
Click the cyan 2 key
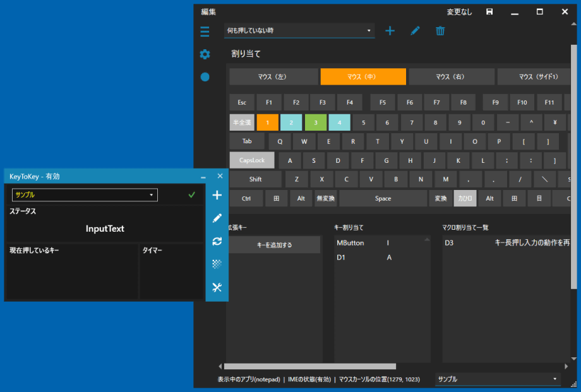(x=291, y=122)
